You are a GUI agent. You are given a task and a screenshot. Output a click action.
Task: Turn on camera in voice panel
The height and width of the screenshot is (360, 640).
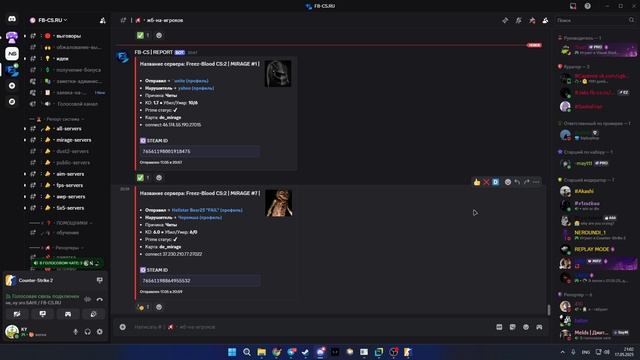coord(17,314)
